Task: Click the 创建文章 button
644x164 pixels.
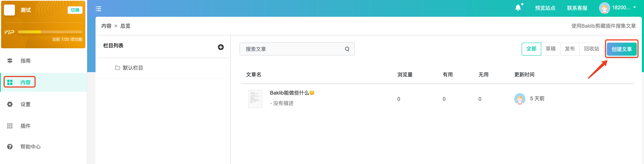Action: (621, 49)
